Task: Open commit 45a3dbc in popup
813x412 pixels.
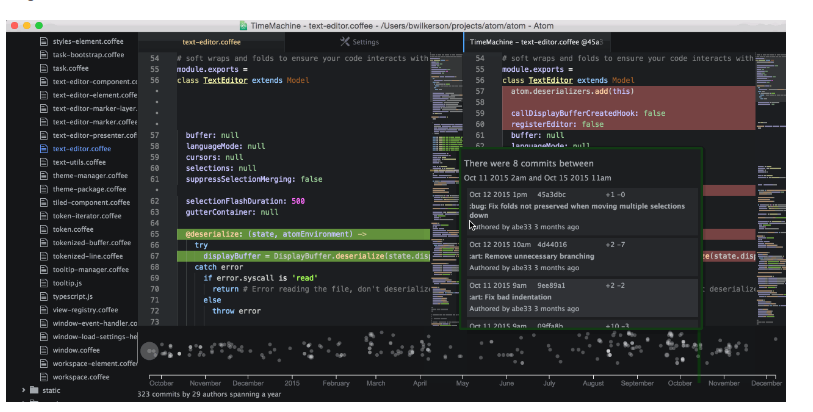Action: 582,210
